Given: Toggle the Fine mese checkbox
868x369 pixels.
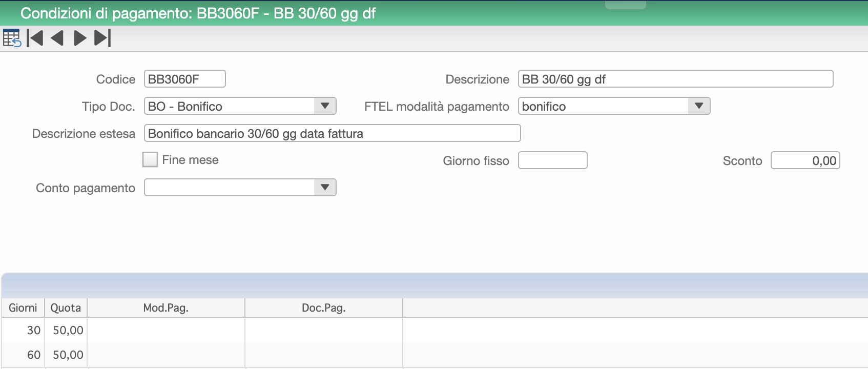Looking at the screenshot, I should (150, 160).
